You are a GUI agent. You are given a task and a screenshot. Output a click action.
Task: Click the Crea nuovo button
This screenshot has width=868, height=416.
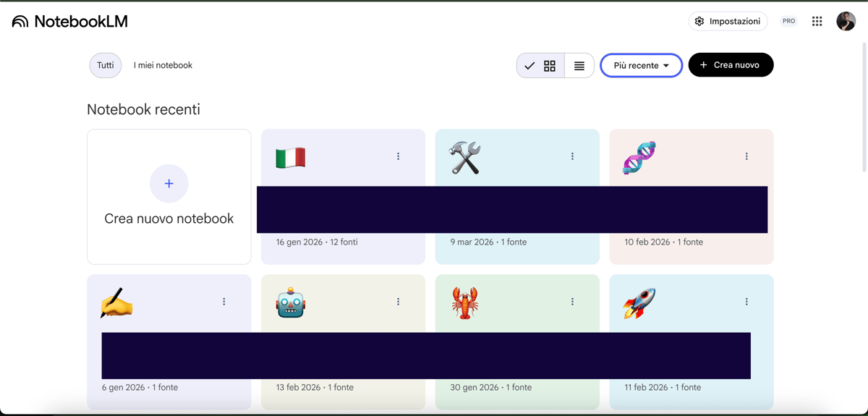pos(731,65)
